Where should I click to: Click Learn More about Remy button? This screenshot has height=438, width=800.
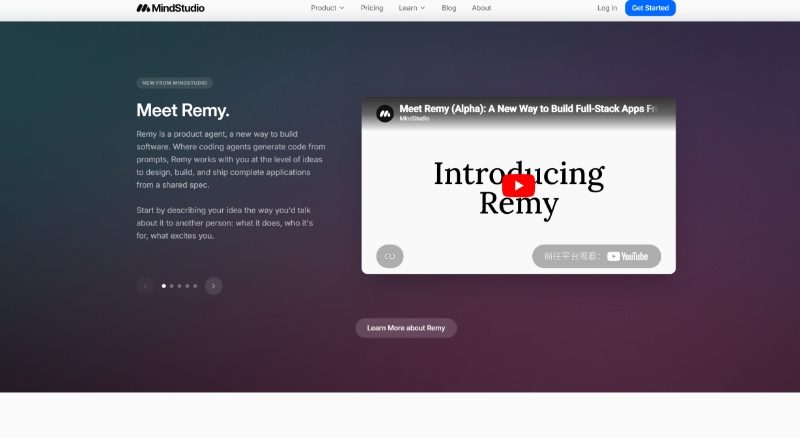(406, 328)
